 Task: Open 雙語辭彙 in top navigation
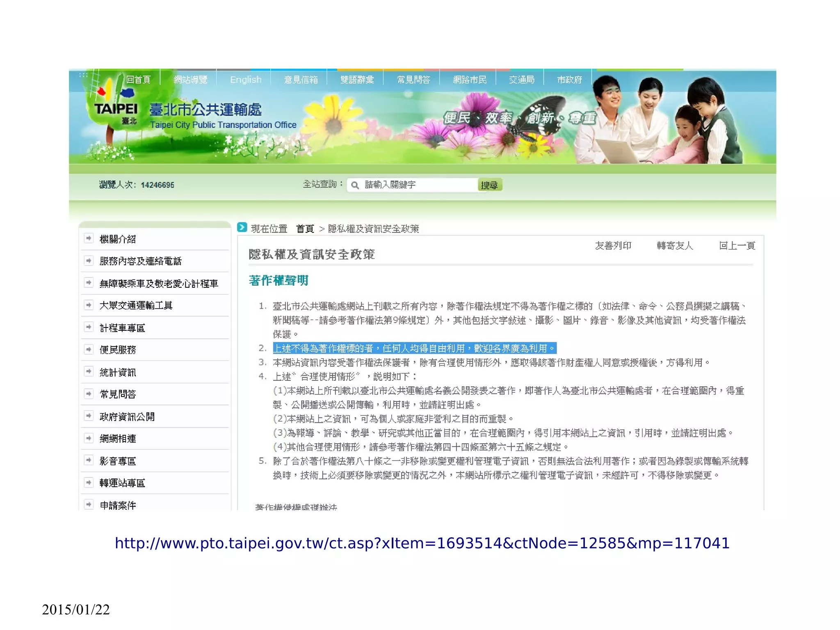pos(357,80)
